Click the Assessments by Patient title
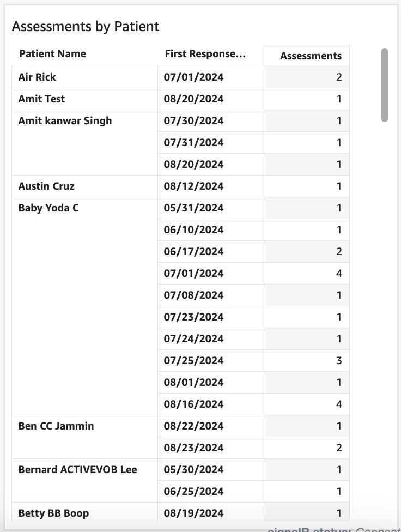 pos(86,26)
